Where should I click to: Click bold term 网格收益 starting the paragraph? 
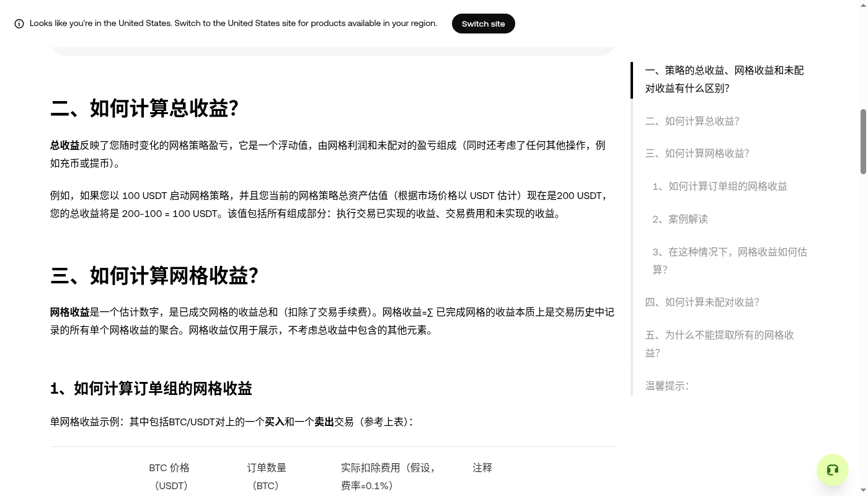coord(70,312)
